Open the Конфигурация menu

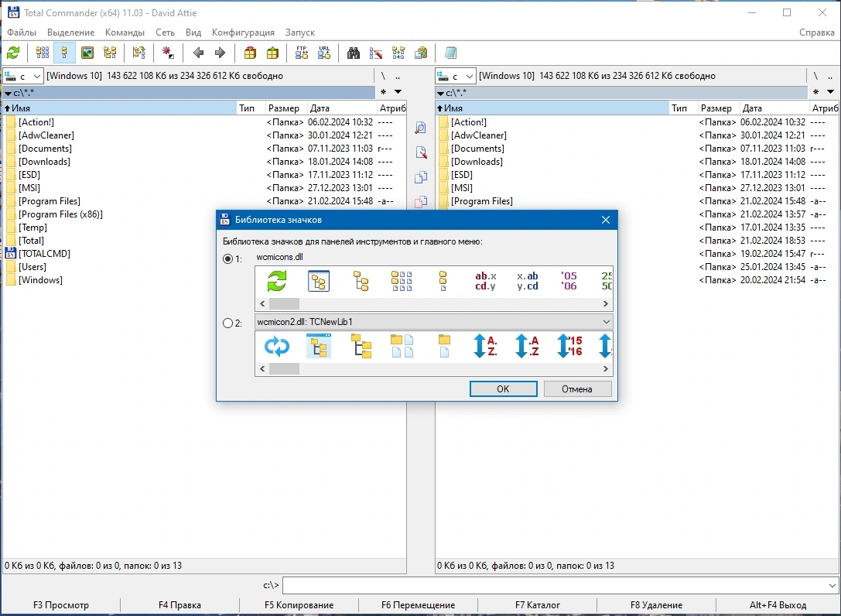click(x=243, y=33)
